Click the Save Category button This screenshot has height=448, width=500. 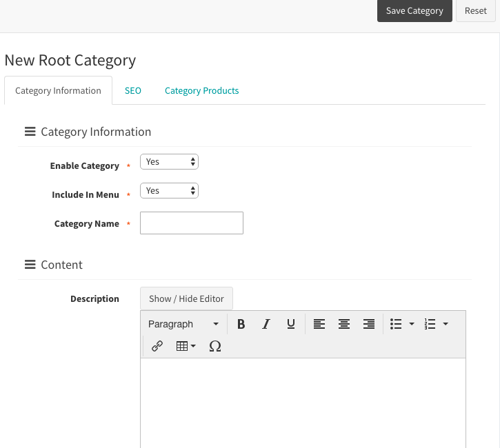tap(414, 11)
